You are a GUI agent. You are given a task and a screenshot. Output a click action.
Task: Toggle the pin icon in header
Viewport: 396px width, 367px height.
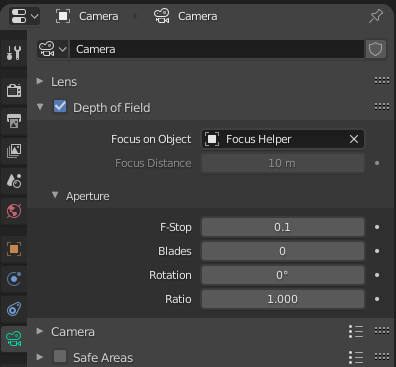coord(376,16)
